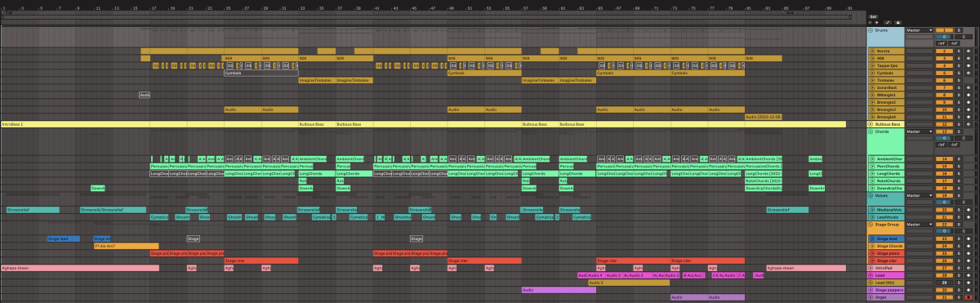Collapse the Chords group track
The height and width of the screenshot is (303, 980).
coord(871,131)
